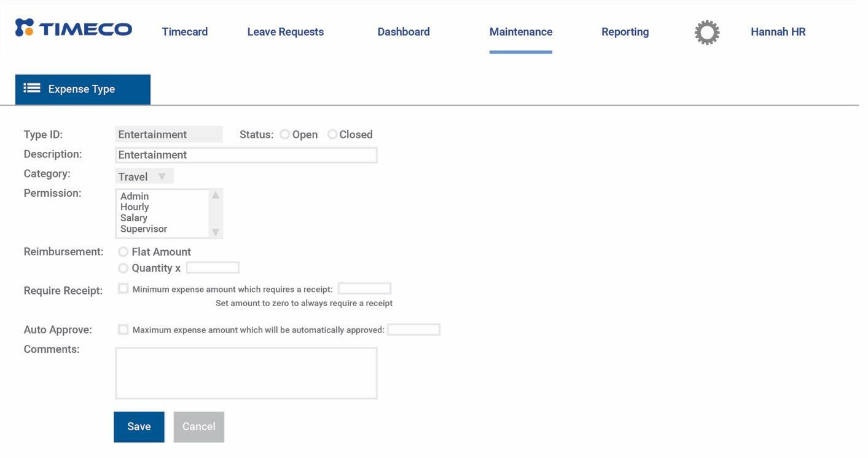Click inside the Comments text area
This screenshot has width=868, height=458.
(x=246, y=372)
